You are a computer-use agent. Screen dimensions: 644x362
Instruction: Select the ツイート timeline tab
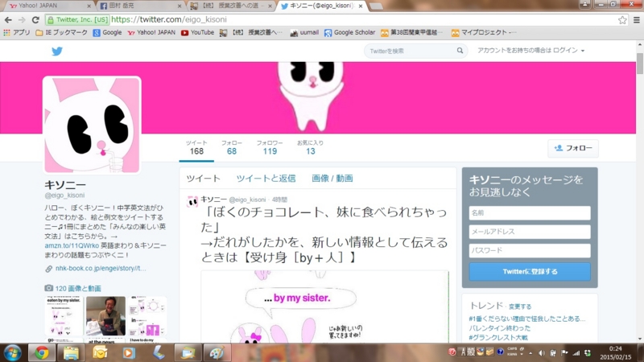(204, 179)
